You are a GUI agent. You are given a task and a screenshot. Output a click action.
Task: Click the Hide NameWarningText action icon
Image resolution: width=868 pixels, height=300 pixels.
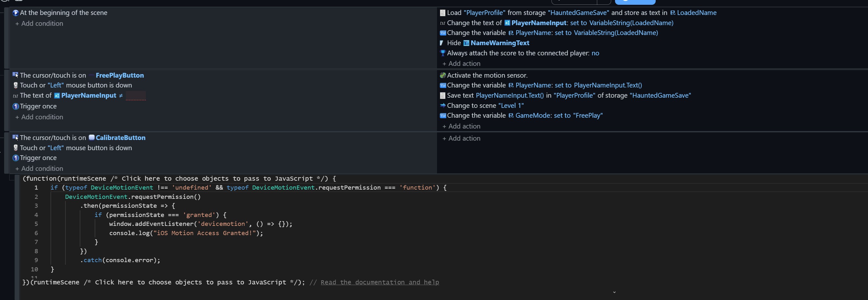pos(442,43)
